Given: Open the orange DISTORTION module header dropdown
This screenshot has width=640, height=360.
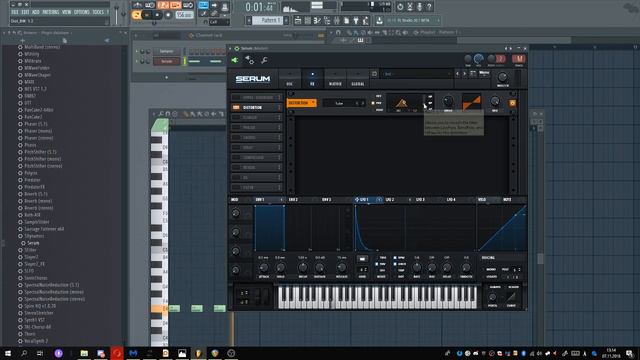Looking at the screenshot, I should (302, 103).
